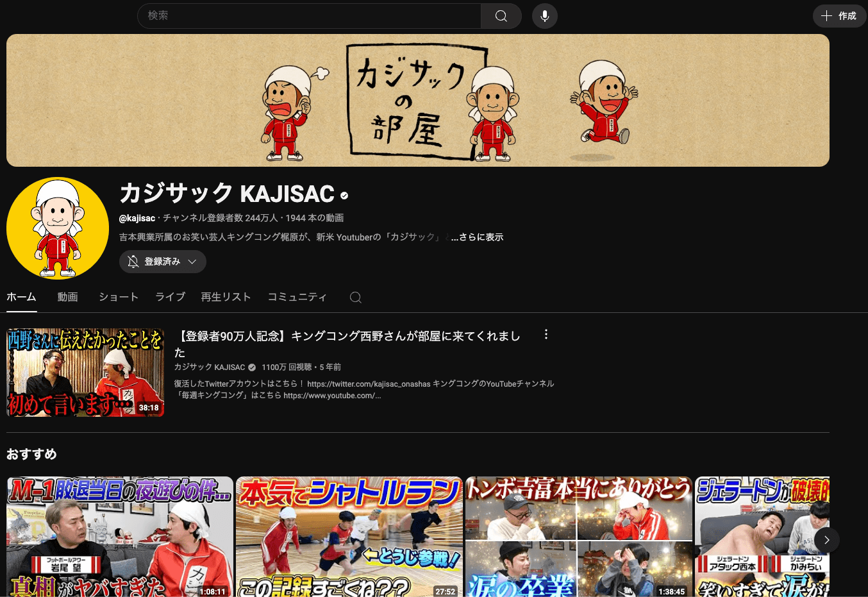The height and width of the screenshot is (597, 868).
Task: Focus the 検索 search field
Action: (x=309, y=16)
